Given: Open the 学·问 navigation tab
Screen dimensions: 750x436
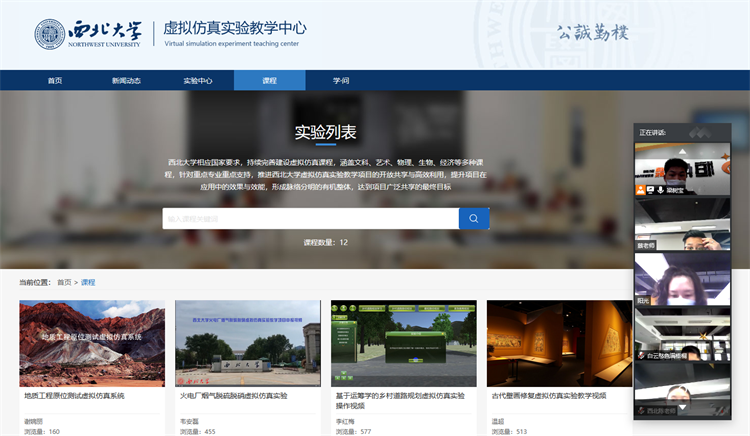Looking at the screenshot, I should [341, 80].
